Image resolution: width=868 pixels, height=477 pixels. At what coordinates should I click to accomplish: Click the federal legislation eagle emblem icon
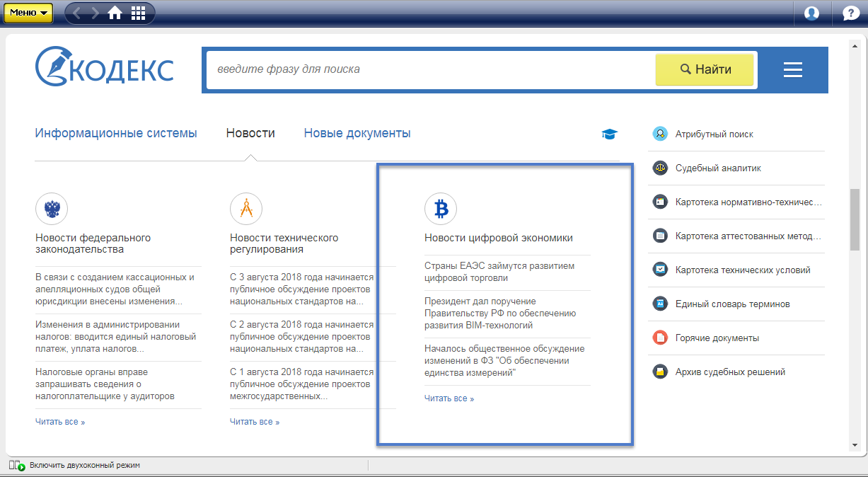[52, 209]
